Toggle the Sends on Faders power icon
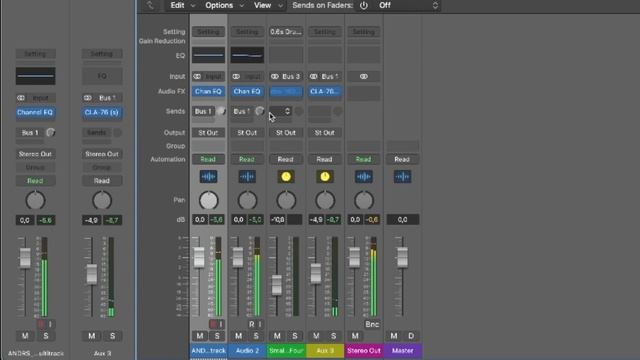640x360 pixels. coord(364,5)
